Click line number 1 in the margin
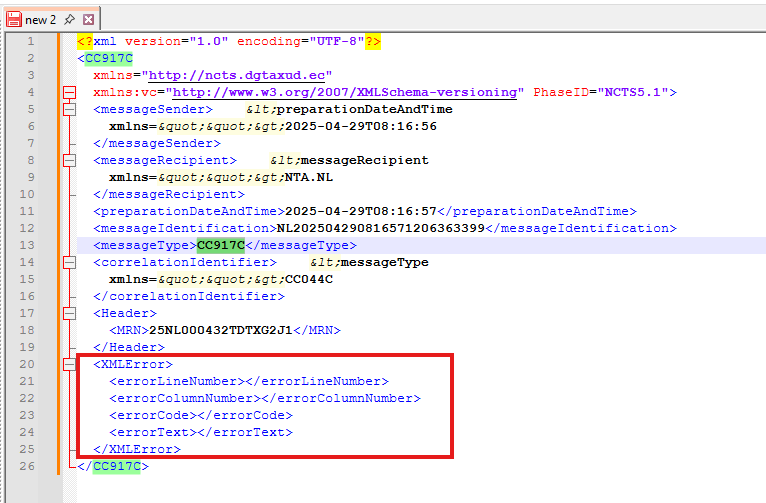Image resolution: width=766 pixels, height=503 pixels. (30, 41)
